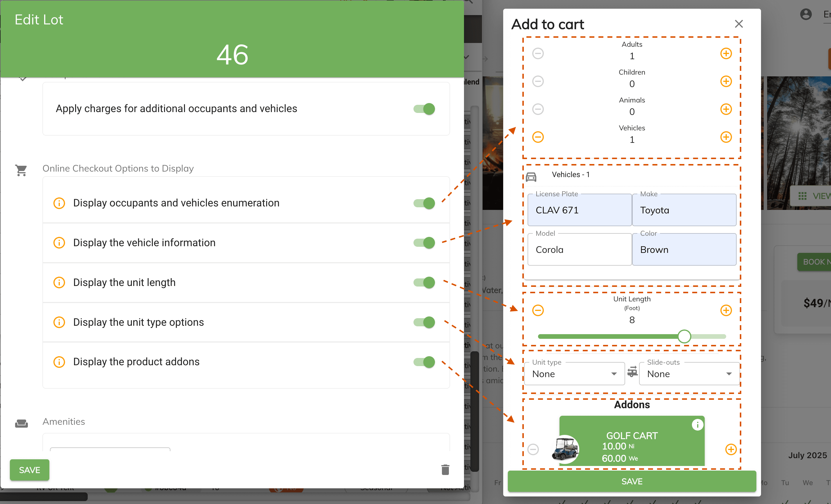Click the BOOK NOW button in background page
Viewport: 831px width, 504px height.
(x=814, y=262)
